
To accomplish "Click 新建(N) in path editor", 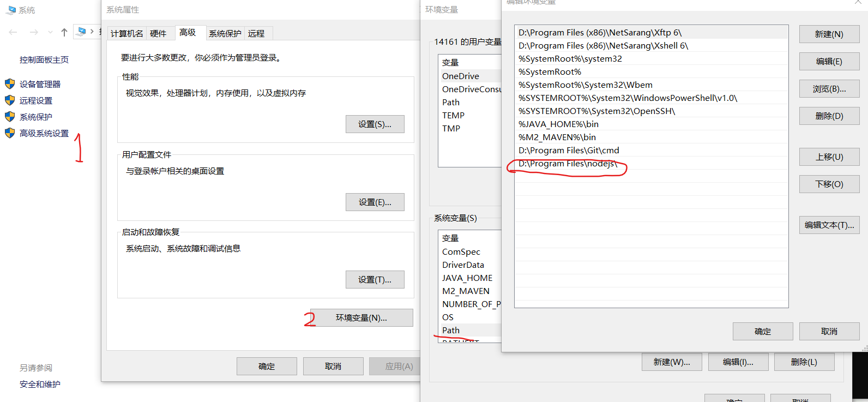I will coord(829,34).
